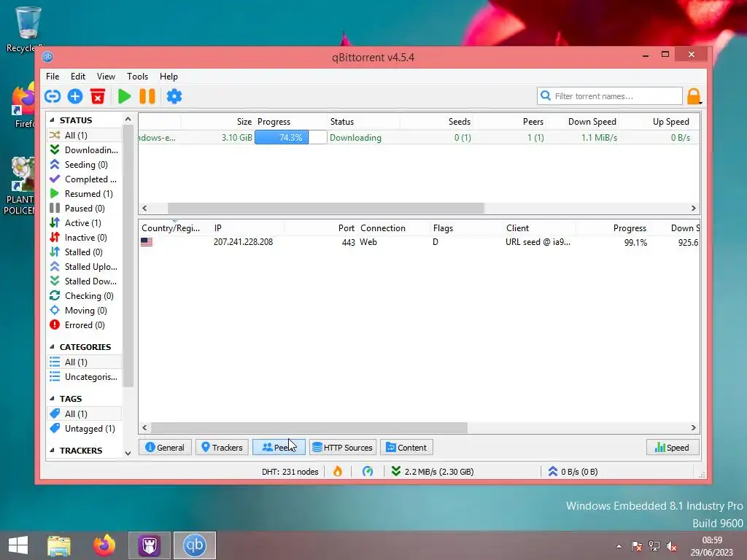Click the orange Pause icon
This screenshot has width=747, height=560.
point(147,97)
